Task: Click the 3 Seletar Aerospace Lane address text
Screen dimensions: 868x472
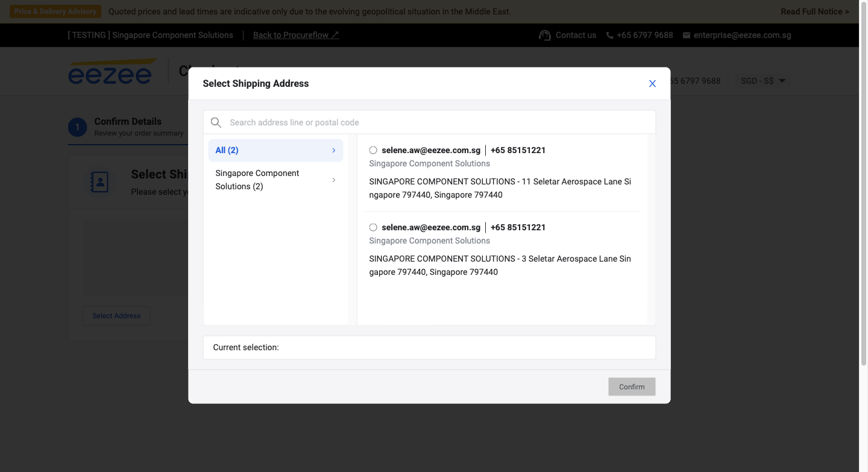Action: coord(500,265)
